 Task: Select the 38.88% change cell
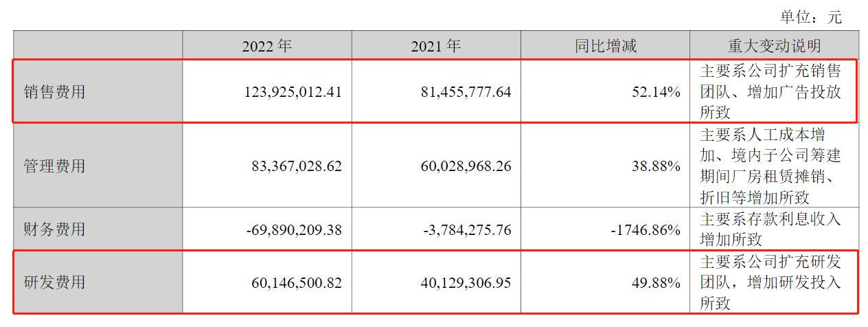657,166
